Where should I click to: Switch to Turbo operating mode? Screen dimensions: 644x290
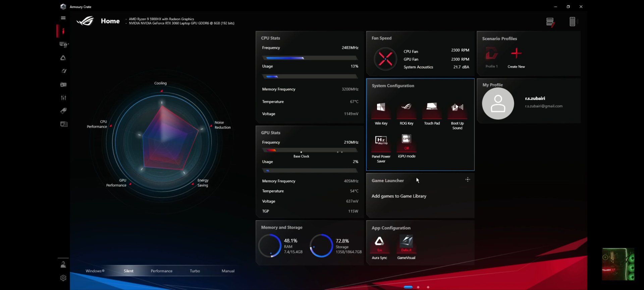195,271
